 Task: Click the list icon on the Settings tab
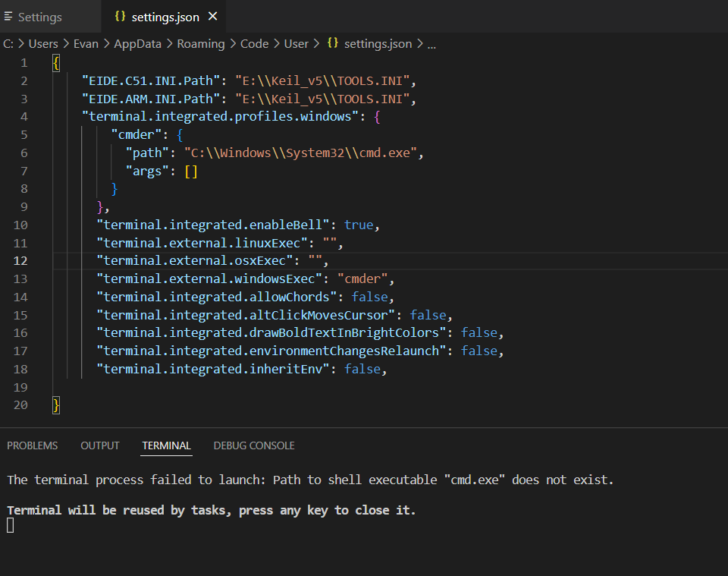point(9,15)
